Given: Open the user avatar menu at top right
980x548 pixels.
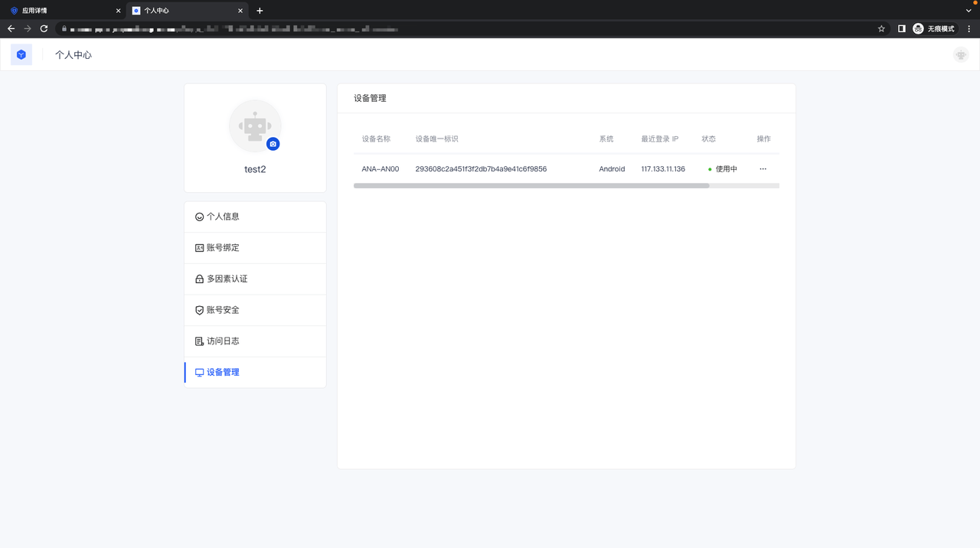Looking at the screenshot, I should 960,55.
